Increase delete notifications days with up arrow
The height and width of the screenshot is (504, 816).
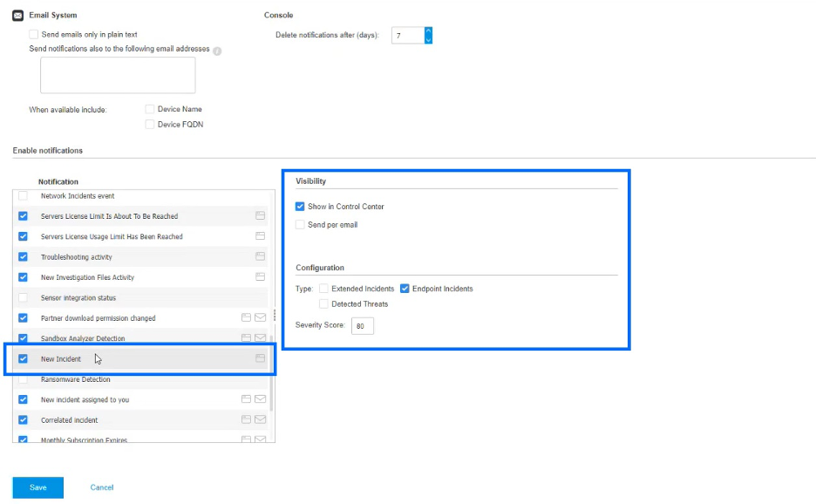point(428,31)
